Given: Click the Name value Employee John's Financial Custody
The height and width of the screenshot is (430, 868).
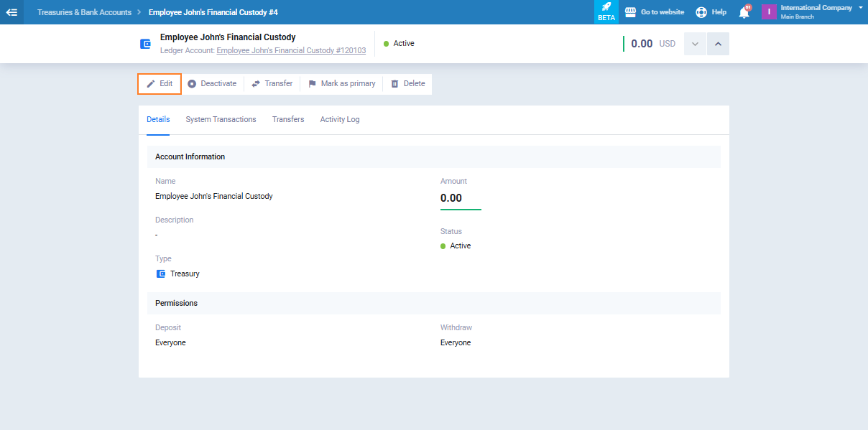Looking at the screenshot, I should click(214, 196).
